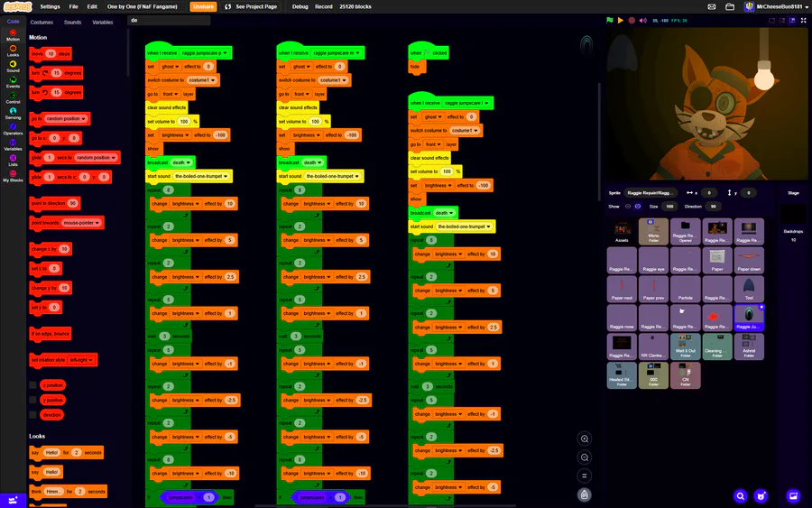Click the choose a sprite cat button
812x508 pixels.
click(x=761, y=496)
